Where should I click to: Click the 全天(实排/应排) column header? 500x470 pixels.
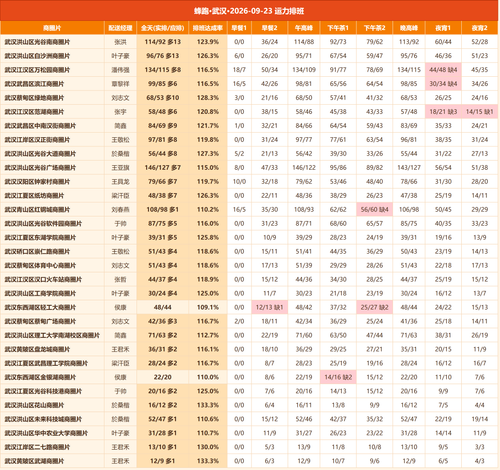163,28
